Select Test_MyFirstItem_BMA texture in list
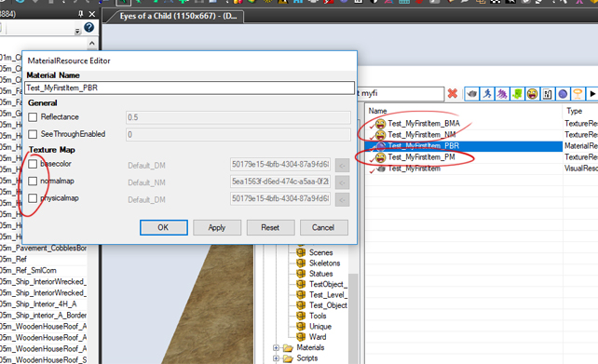 pos(424,124)
